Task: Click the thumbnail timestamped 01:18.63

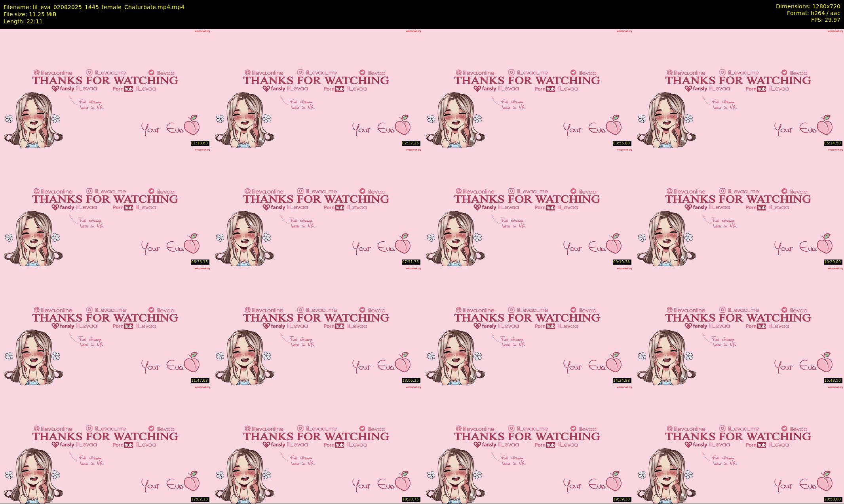Action: (105, 88)
